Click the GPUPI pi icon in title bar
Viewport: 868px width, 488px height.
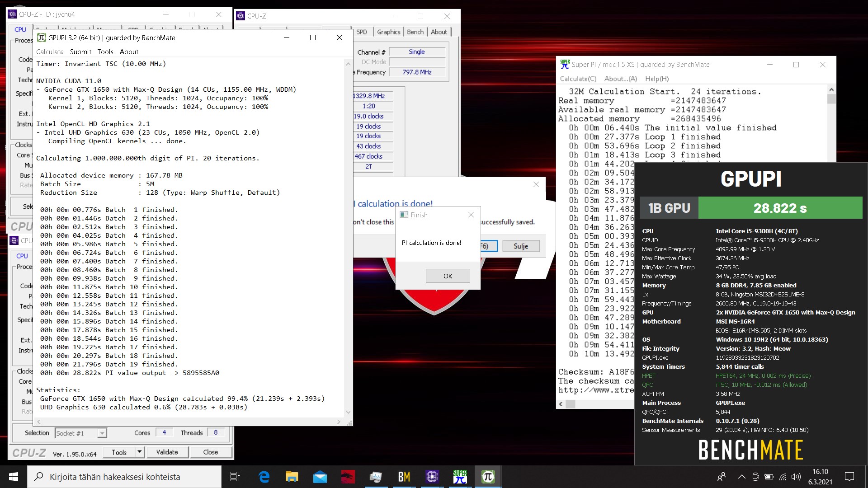[42, 38]
